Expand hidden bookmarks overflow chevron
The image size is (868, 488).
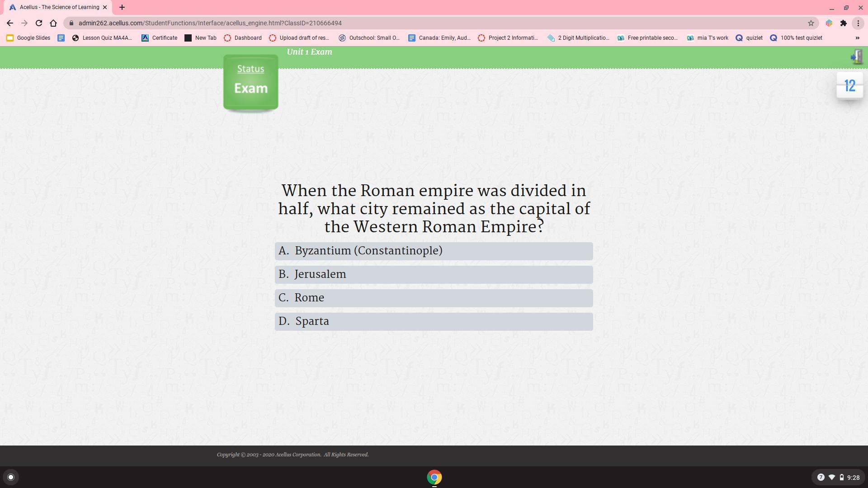tap(857, 38)
